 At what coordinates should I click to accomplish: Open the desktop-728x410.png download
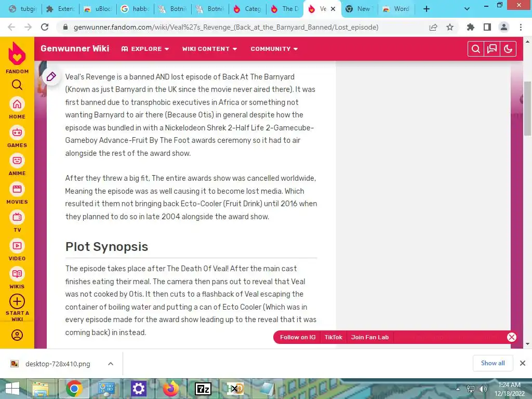pyautogui.click(x=58, y=364)
